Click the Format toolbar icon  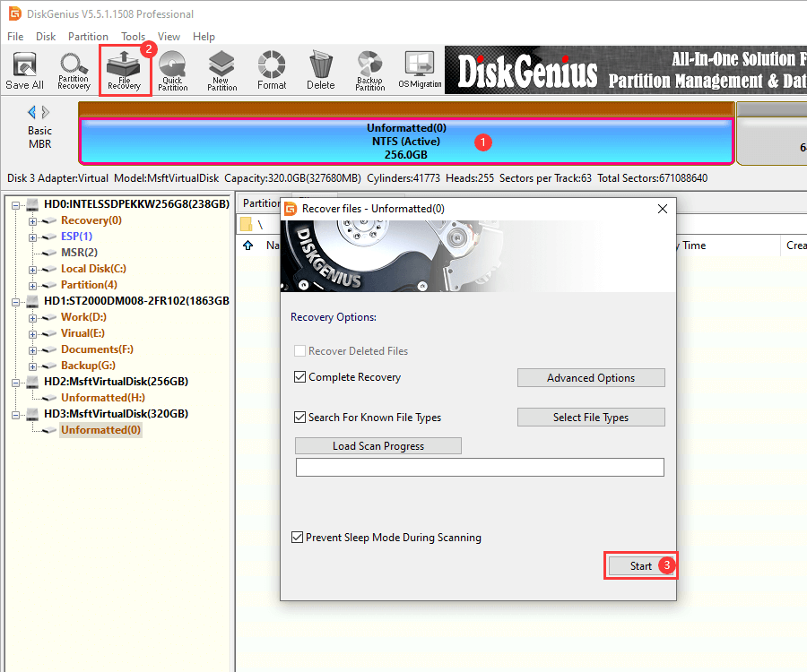click(x=272, y=71)
